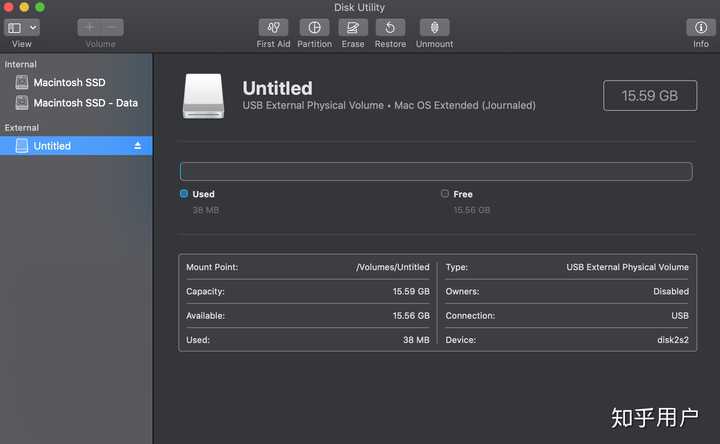This screenshot has height=444, width=720.
Task: Click the 38 MB text under Used legend
Action: point(206,210)
